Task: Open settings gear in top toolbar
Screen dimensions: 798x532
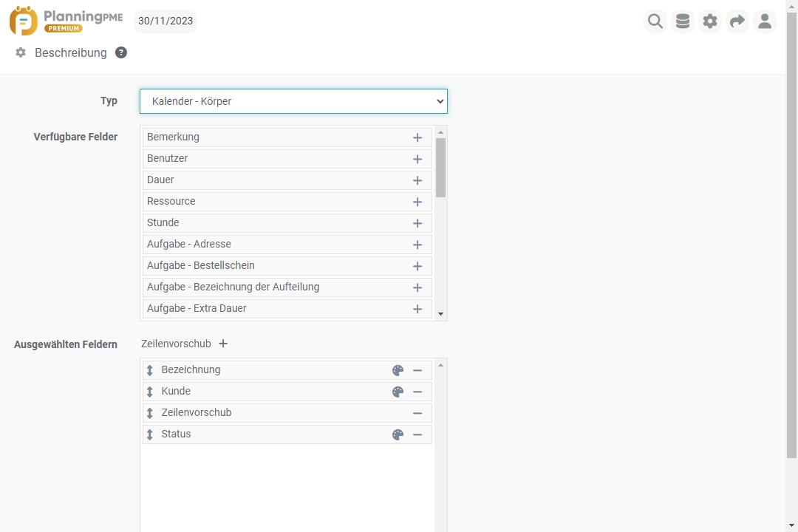Action: [x=710, y=21]
